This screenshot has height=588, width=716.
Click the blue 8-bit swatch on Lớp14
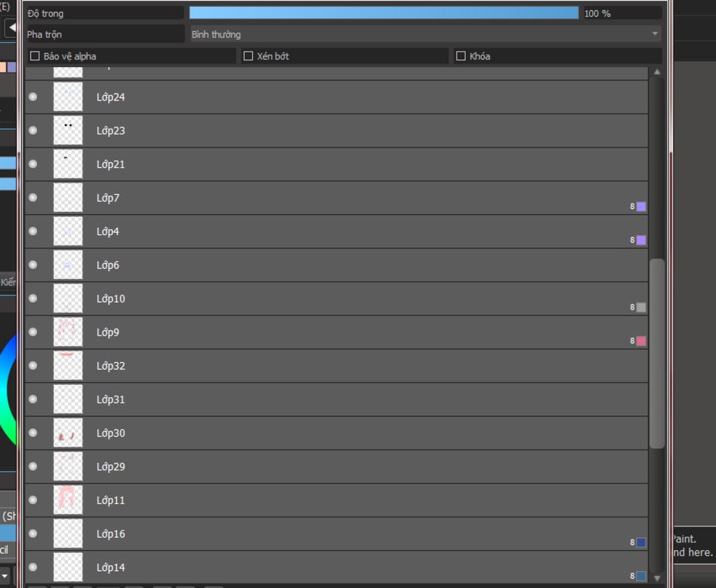[641, 575]
